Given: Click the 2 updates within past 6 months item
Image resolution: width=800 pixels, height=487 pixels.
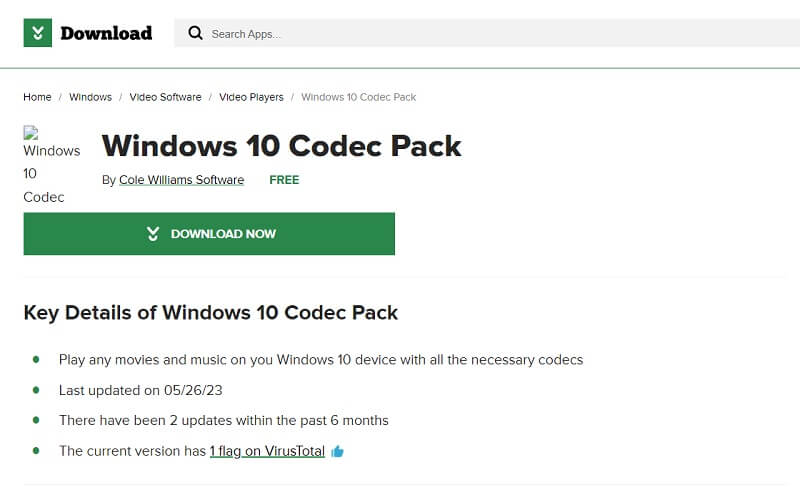Looking at the screenshot, I should click(x=223, y=420).
